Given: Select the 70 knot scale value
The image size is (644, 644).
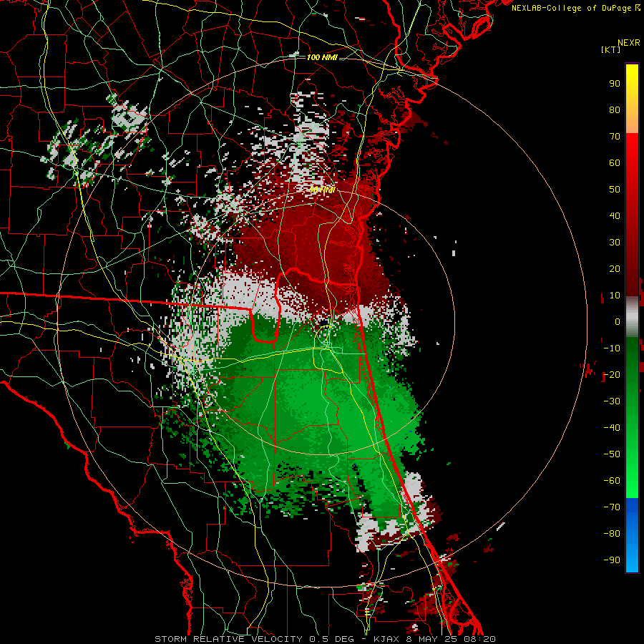Looking at the screenshot, I should (x=615, y=137).
